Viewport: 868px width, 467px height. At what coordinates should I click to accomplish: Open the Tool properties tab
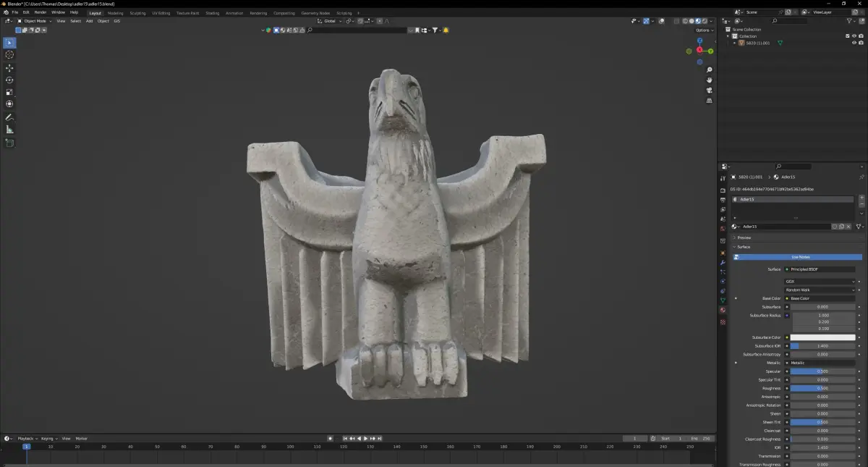(x=723, y=179)
